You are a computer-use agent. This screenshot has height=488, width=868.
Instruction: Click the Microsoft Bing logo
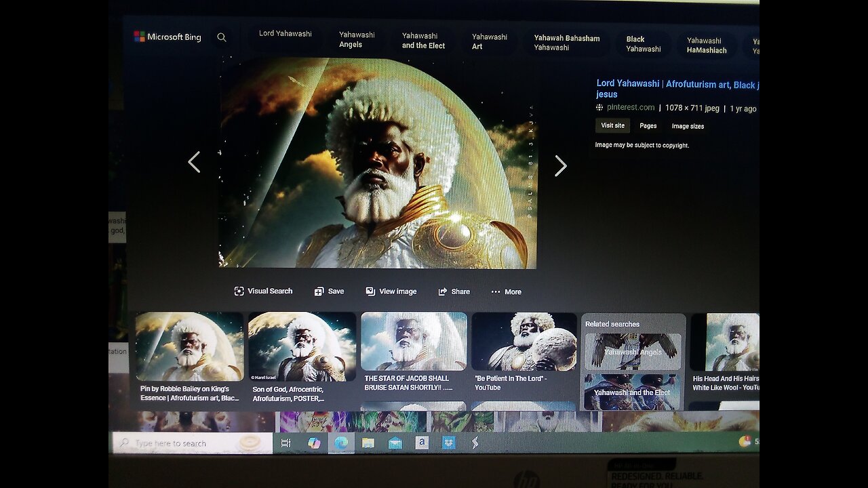point(167,37)
